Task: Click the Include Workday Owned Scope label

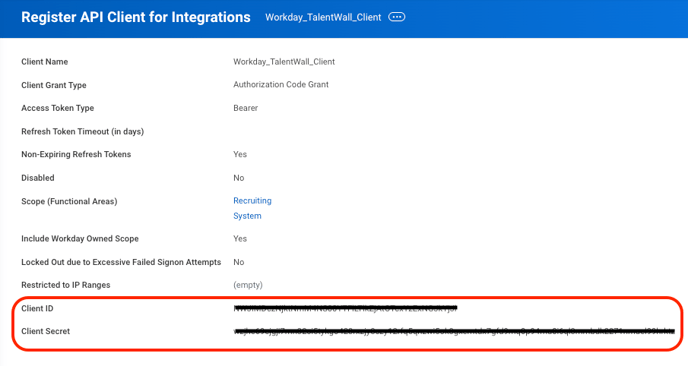Action: point(80,239)
